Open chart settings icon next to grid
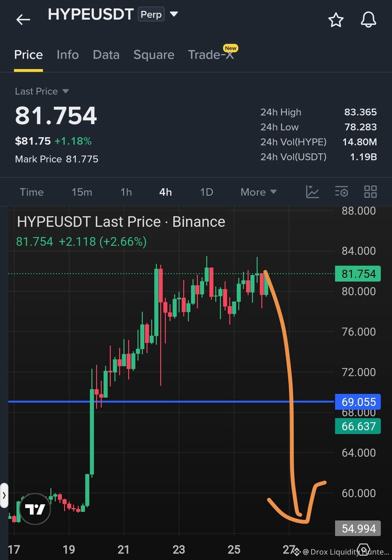Viewport: 392px width, 560px height. 342,192
